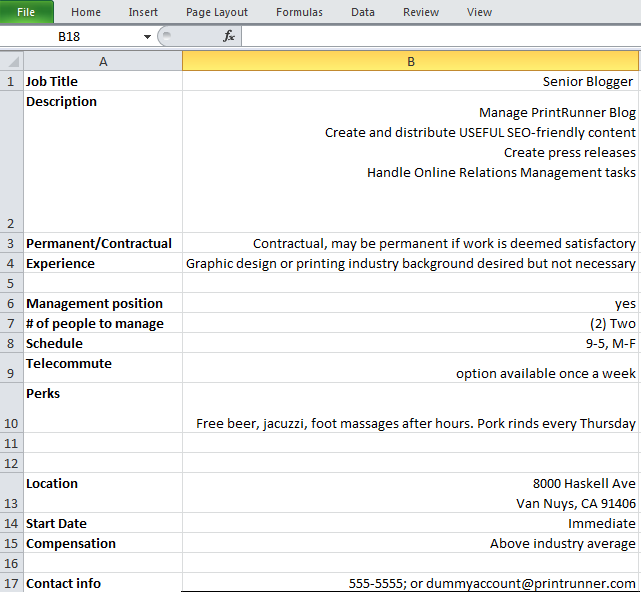This screenshot has height=616, width=643.
Task: Select the 'Permanent/Contractual' cell
Action: pyautogui.click(x=103, y=243)
